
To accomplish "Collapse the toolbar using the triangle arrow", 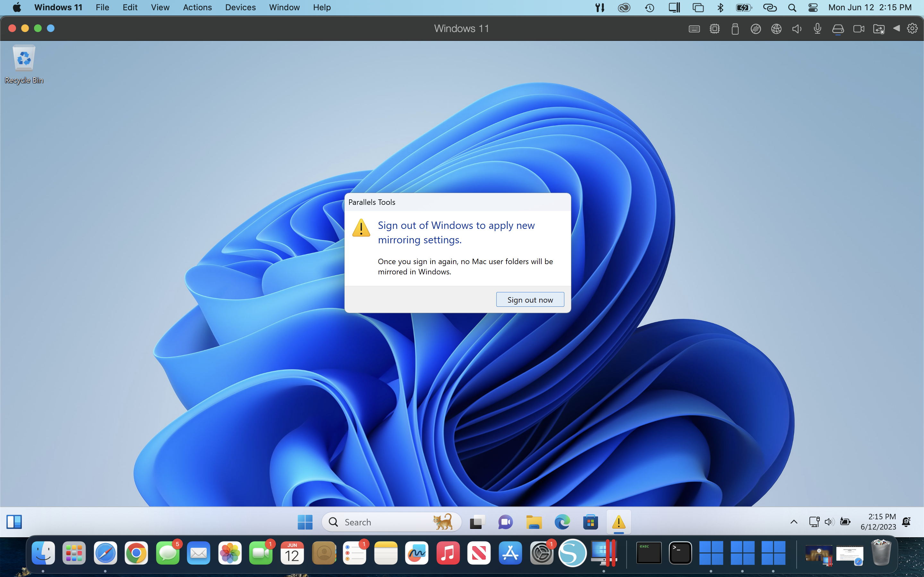I will [x=896, y=29].
